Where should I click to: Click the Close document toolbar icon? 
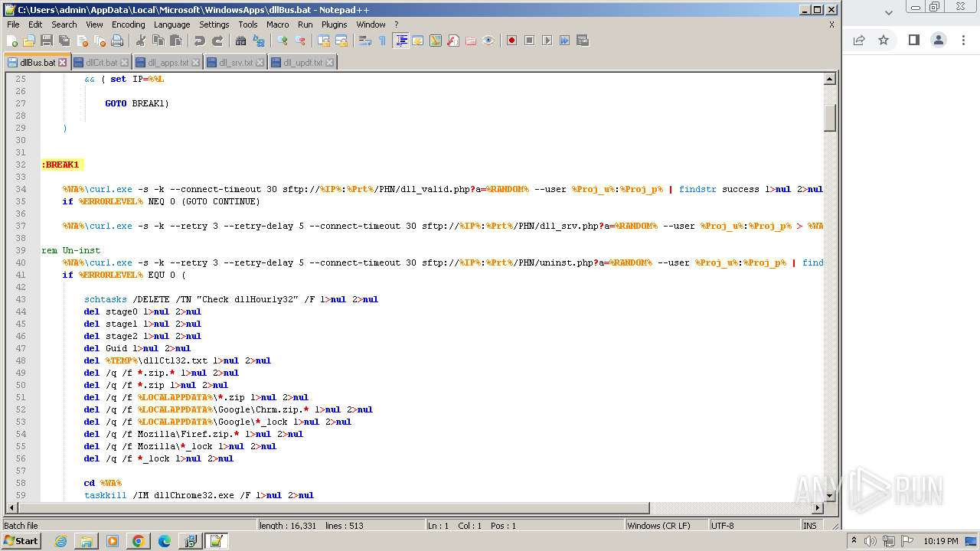[x=82, y=41]
